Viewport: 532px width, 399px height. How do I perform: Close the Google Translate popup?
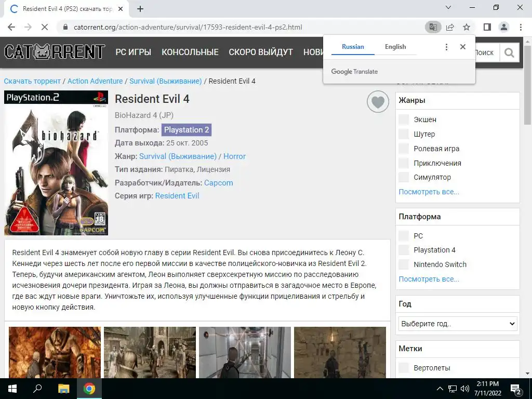point(463,47)
